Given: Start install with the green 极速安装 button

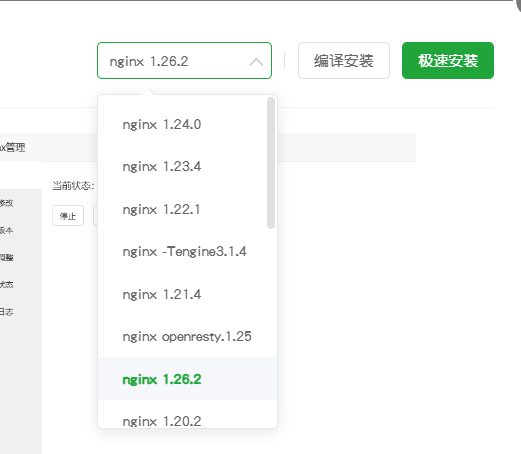Looking at the screenshot, I should (448, 61).
